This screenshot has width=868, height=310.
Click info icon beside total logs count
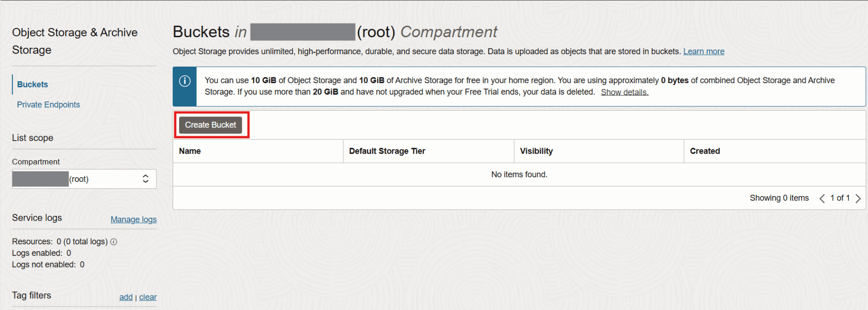click(x=114, y=242)
